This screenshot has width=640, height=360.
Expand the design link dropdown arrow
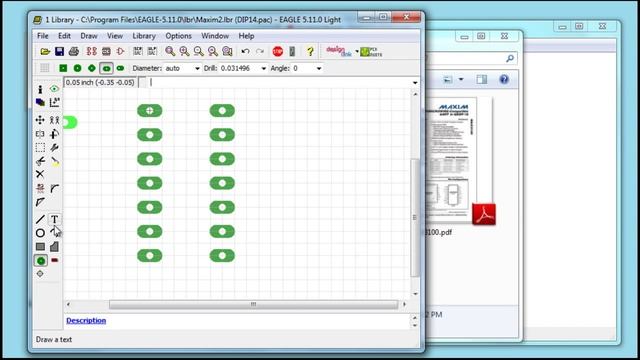tap(357, 52)
